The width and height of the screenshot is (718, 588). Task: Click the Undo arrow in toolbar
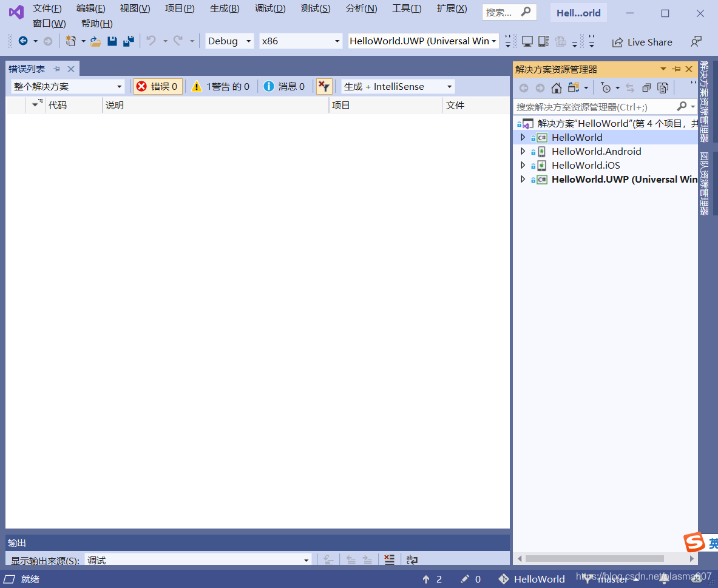(x=151, y=41)
